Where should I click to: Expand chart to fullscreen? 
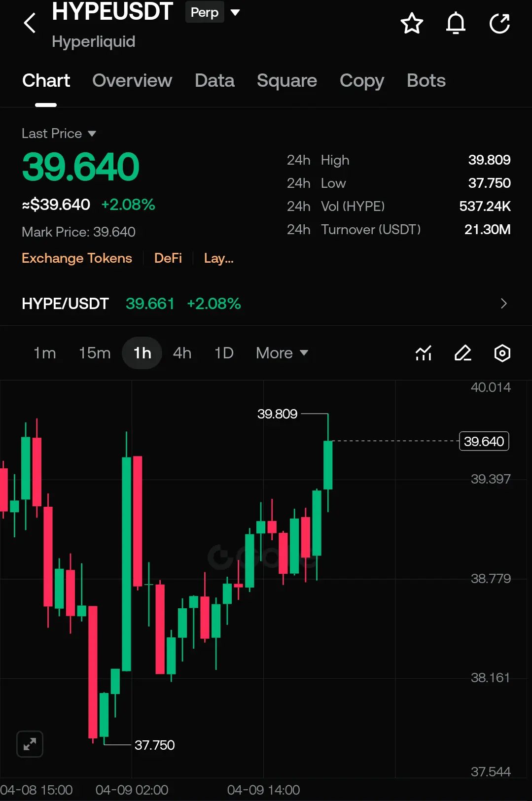[30, 744]
